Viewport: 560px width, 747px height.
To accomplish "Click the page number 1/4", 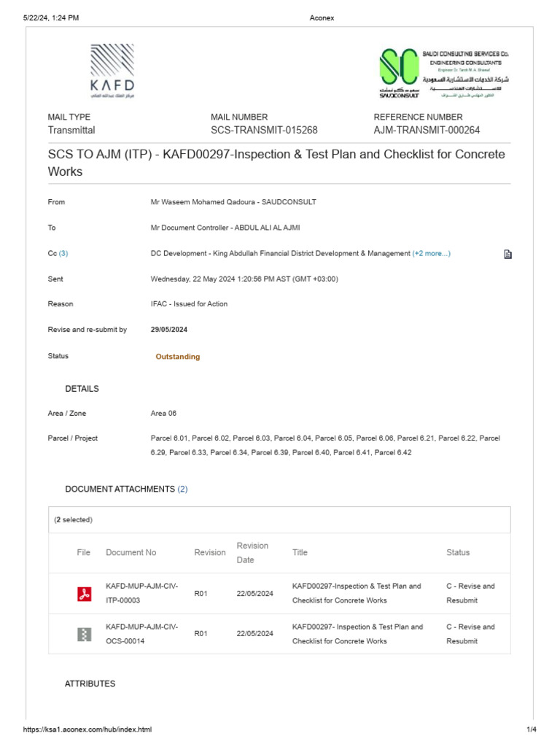I will 532,729.
